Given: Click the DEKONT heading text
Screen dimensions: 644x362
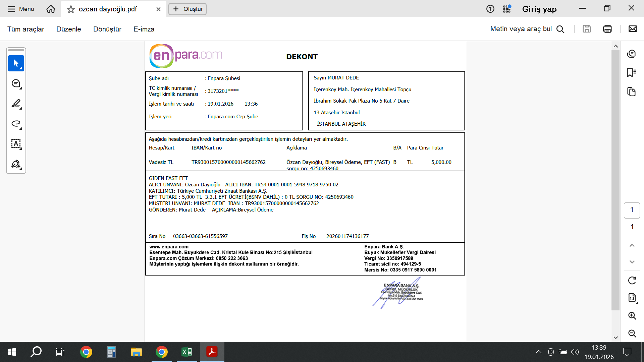Looking at the screenshot, I should [x=302, y=57].
